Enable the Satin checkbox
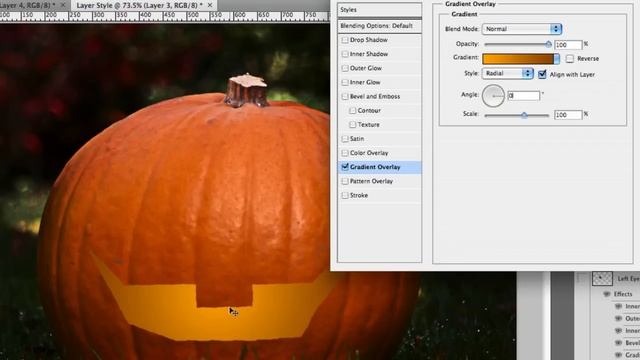The height and width of the screenshot is (360, 640). pyautogui.click(x=345, y=139)
